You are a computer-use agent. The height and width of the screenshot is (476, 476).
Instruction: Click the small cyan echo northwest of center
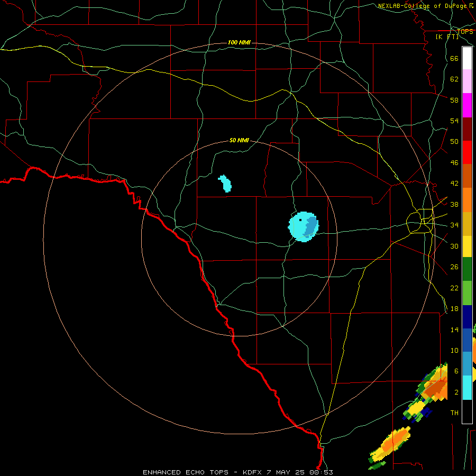coord(225,184)
